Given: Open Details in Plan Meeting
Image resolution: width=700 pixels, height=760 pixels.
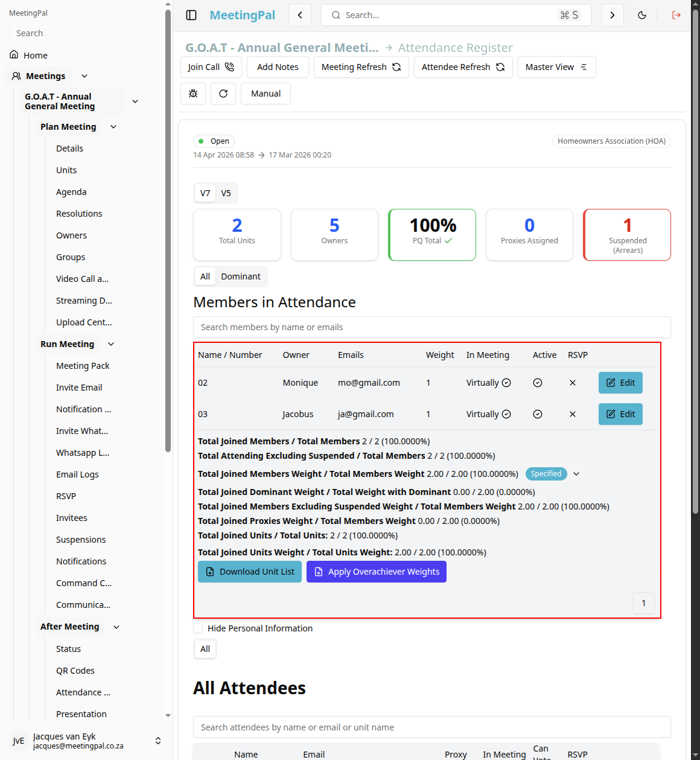Looking at the screenshot, I should [x=69, y=148].
